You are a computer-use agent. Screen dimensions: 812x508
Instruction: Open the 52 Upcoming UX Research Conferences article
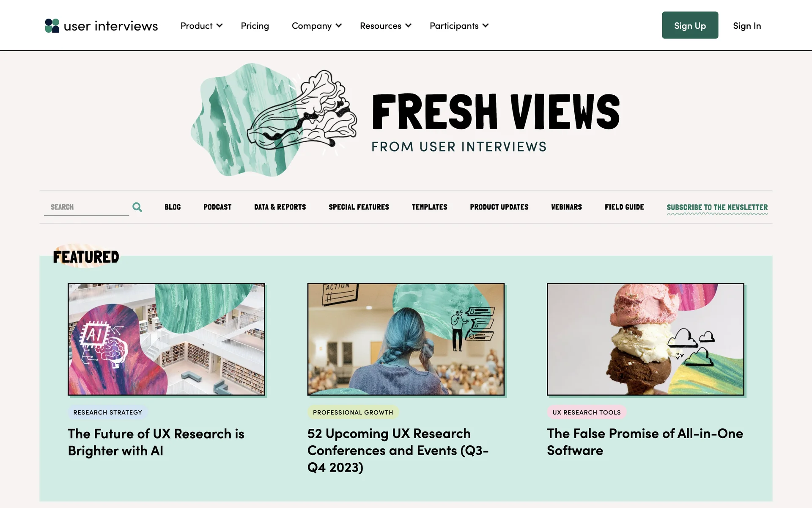click(398, 450)
